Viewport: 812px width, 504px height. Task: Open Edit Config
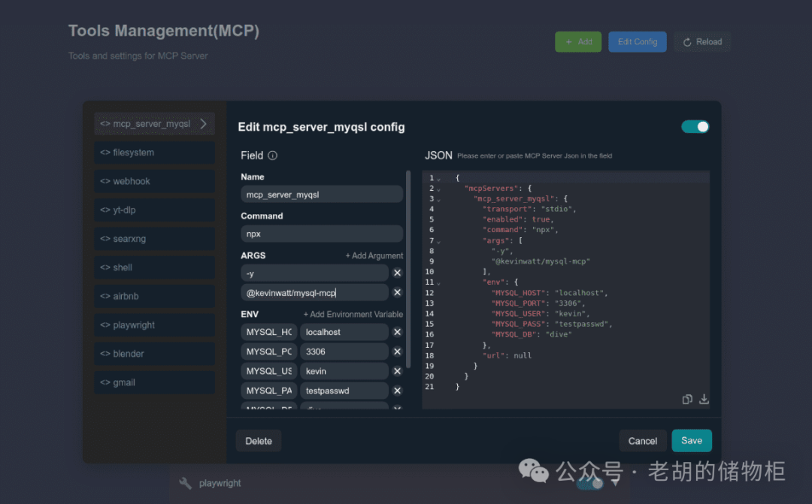(637, 42)
